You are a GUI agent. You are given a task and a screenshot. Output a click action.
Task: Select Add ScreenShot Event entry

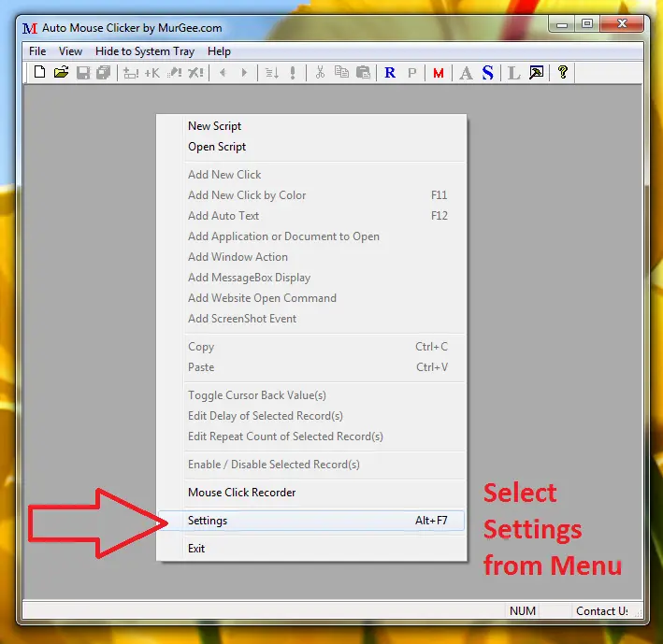click(311, 319)
